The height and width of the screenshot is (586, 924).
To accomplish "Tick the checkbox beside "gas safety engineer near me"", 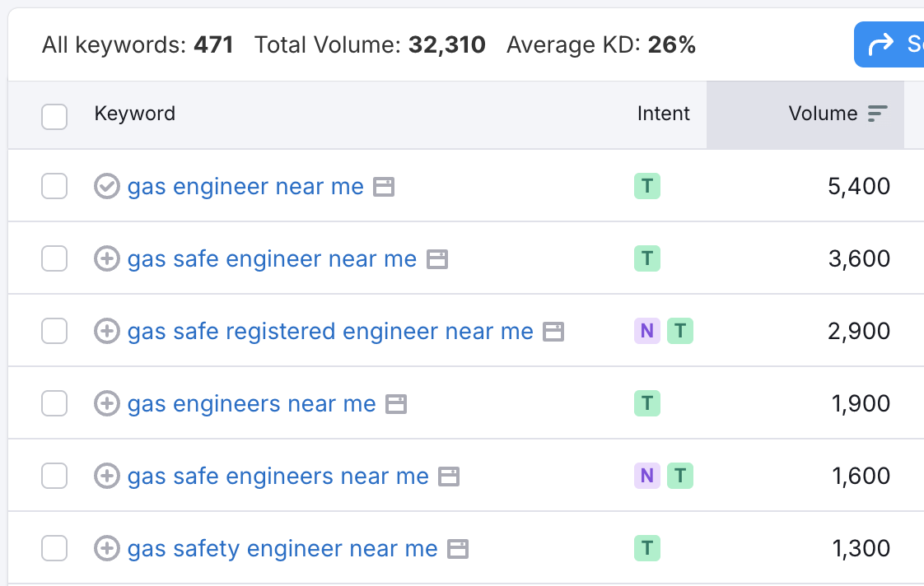I will coord(54,548).
